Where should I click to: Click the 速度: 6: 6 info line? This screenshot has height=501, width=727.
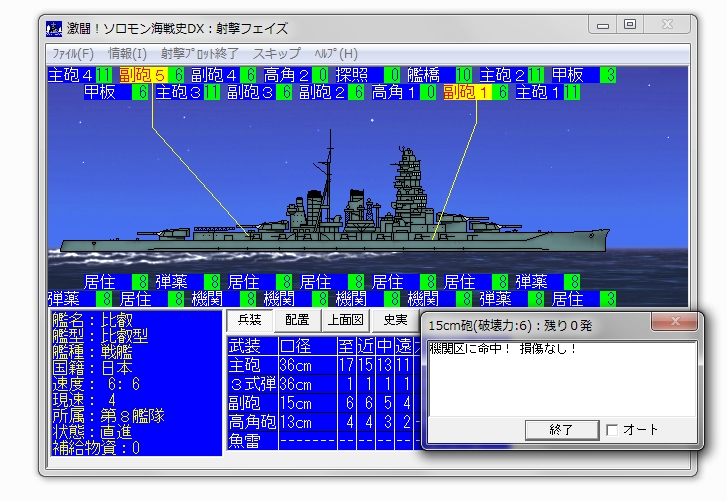tap(96, 384)
